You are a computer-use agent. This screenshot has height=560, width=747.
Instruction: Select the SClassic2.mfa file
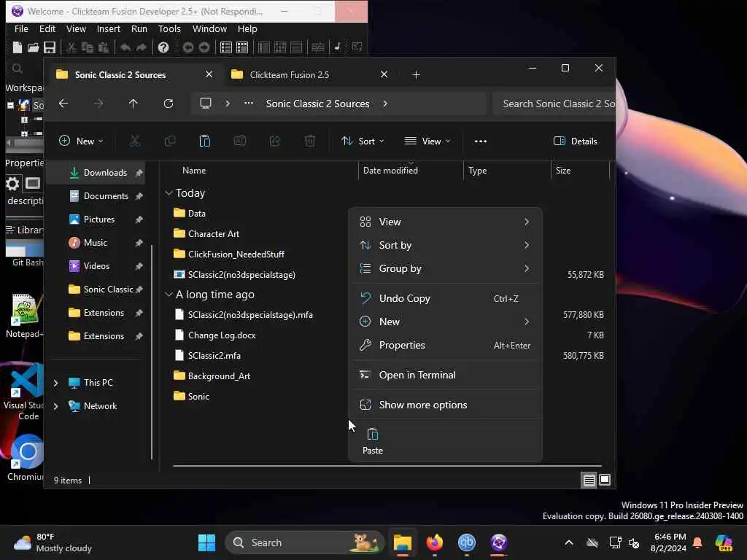point(214,356)
